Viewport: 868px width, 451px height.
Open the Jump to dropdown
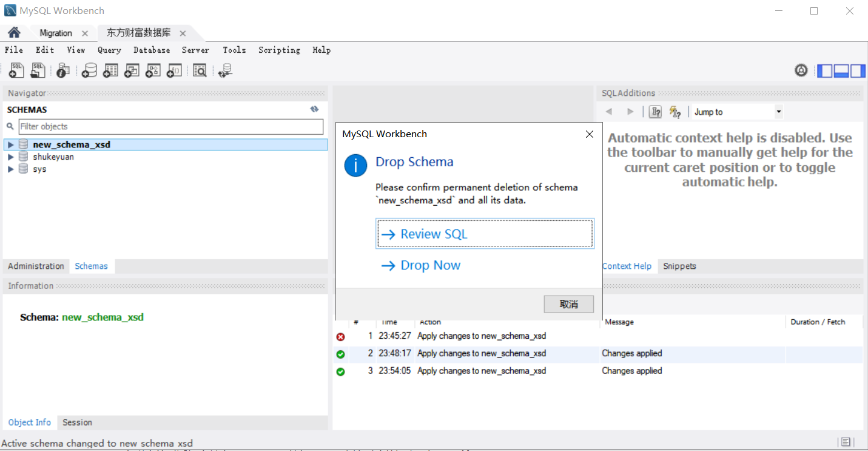pyautogui.click(x=737, y=112)
